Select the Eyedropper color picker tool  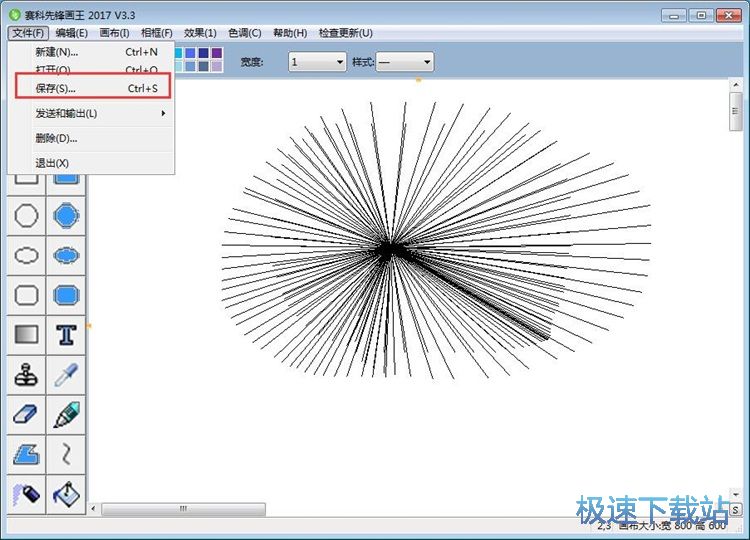click(67, 375)
